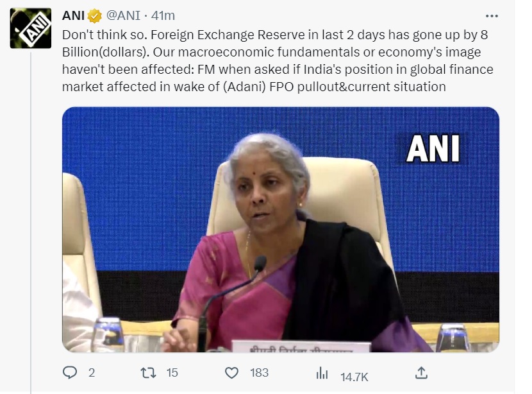
Task: Open the ANI profile avatar
Action: [30, 28]
